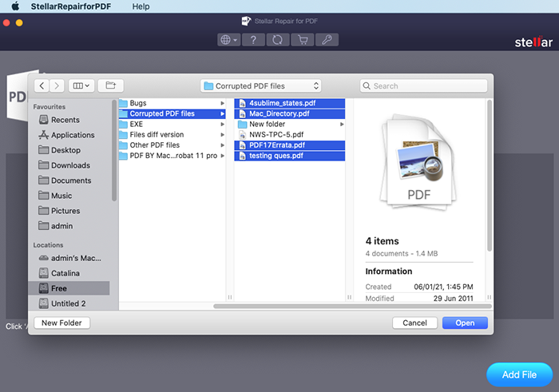Click the shopping cart buy icon

tap(302, 39)
